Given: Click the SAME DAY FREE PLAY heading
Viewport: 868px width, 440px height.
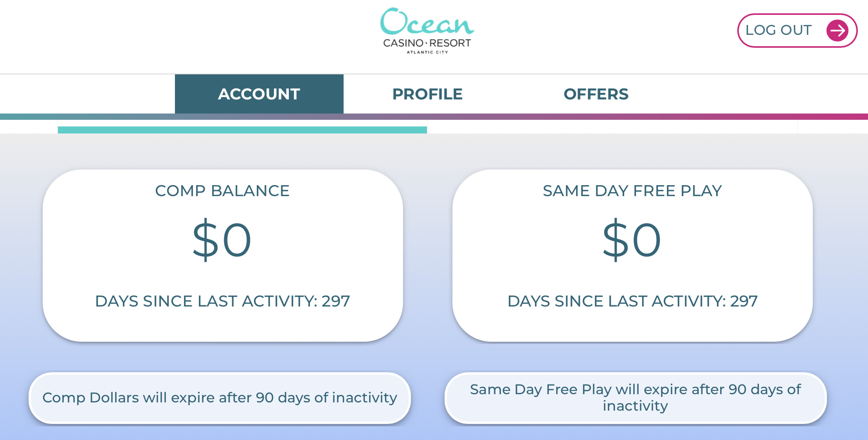Looking at the screenshot, I should point(632,191).
